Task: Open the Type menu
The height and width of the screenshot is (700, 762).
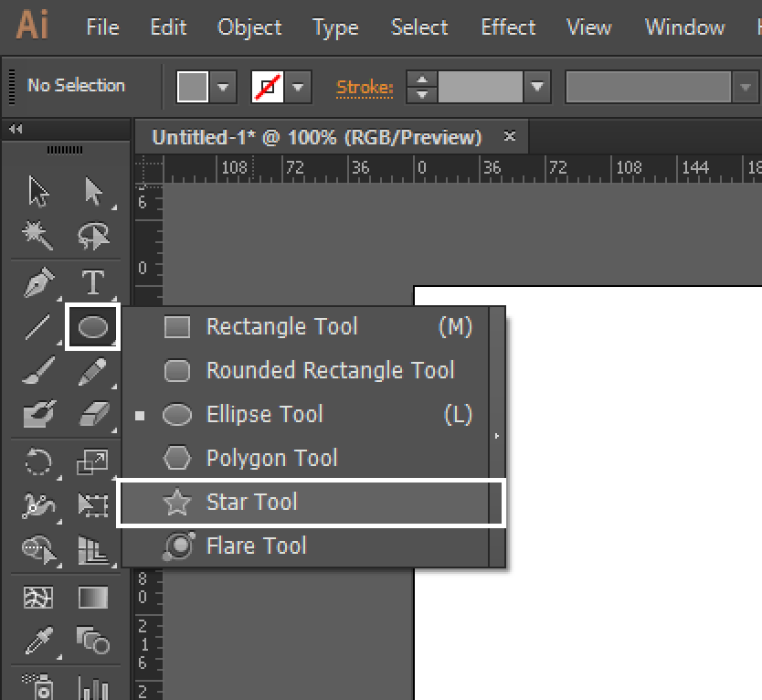Action: 335,28
